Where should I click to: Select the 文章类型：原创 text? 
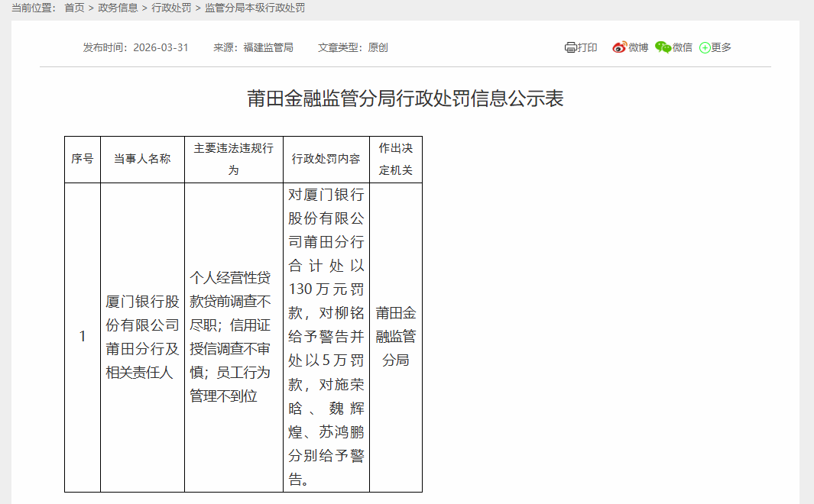pyautogui.click(x=353, y=47)
